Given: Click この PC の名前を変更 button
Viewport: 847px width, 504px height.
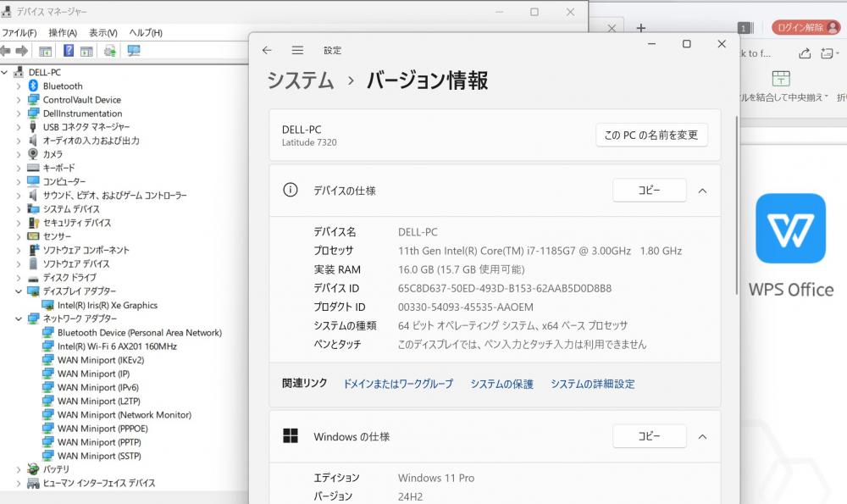Looking at the screenshot, I should pyautogui.click(x=651, y=135).
